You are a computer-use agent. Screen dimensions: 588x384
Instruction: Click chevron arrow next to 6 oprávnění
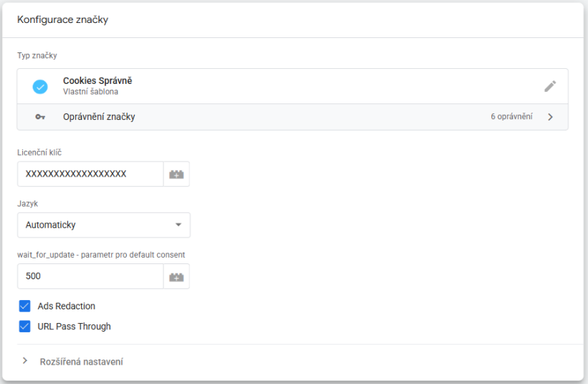click(x=550, y=117)
